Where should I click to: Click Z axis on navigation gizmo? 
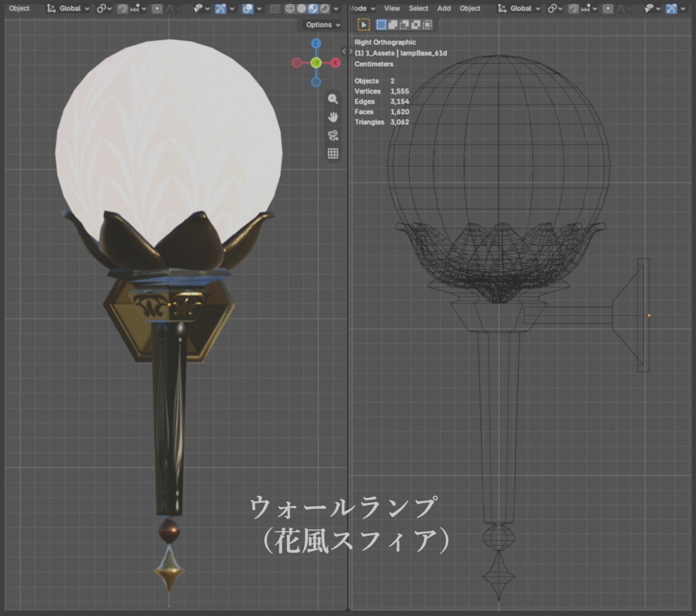(x=316, y=43)
